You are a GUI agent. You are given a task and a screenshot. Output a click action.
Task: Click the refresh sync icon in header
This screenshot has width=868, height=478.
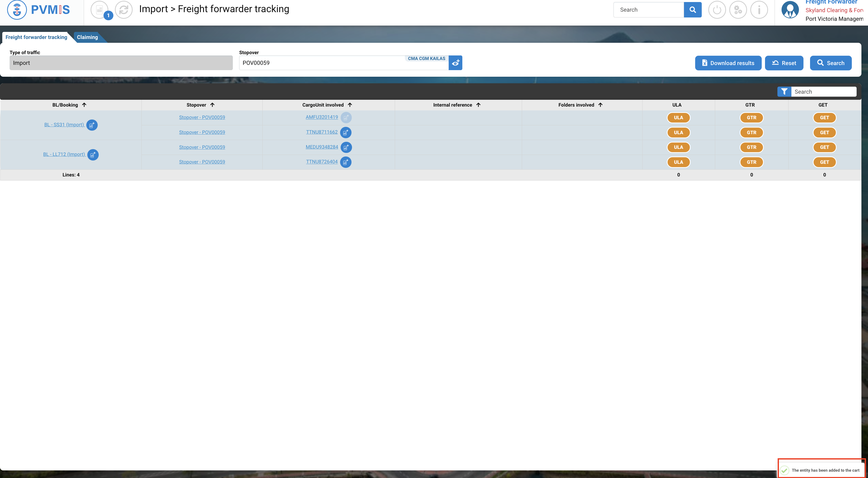pos(124,10)
